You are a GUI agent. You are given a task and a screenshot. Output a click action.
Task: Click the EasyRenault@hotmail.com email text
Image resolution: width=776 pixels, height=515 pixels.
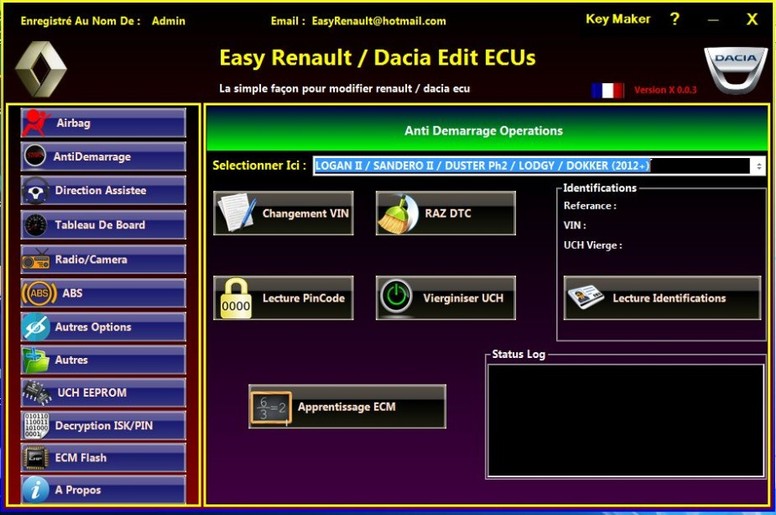coord(379,21)
